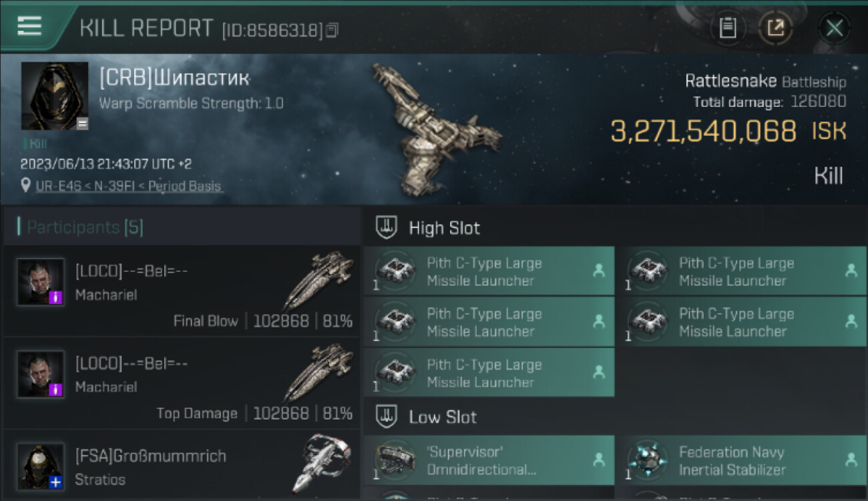
Task: Click person icon on Federation Navy Inertial Stabilizer
Action: [x=851, y=460]
